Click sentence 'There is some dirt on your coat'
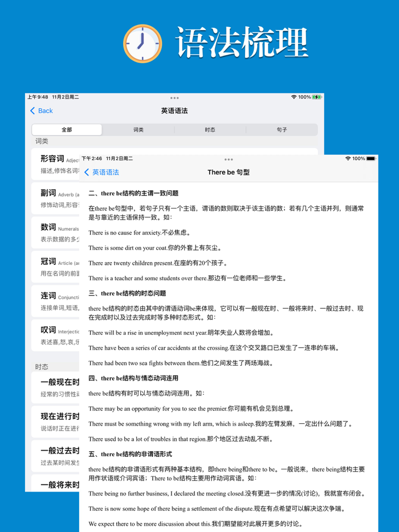 click(156, 248)
